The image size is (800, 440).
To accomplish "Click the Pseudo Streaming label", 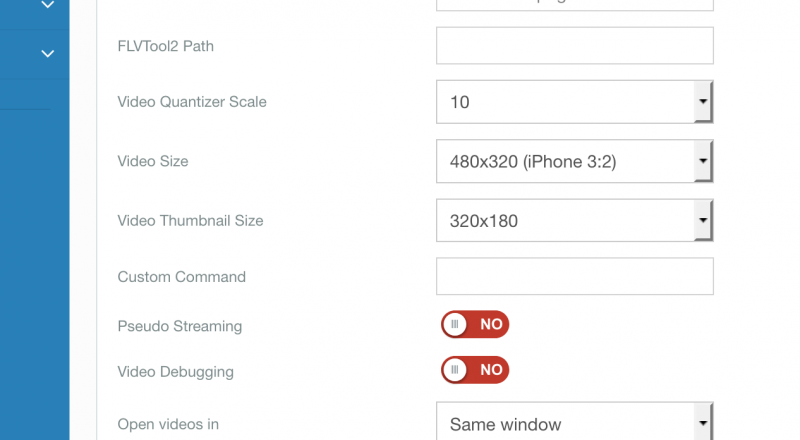I will click(180, 326).
